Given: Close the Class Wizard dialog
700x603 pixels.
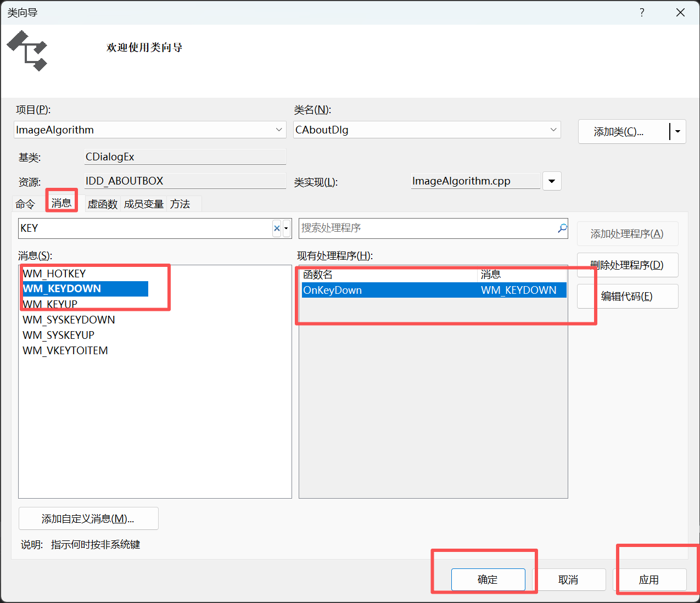Looking at the screenshot, I should pos(680,13).
